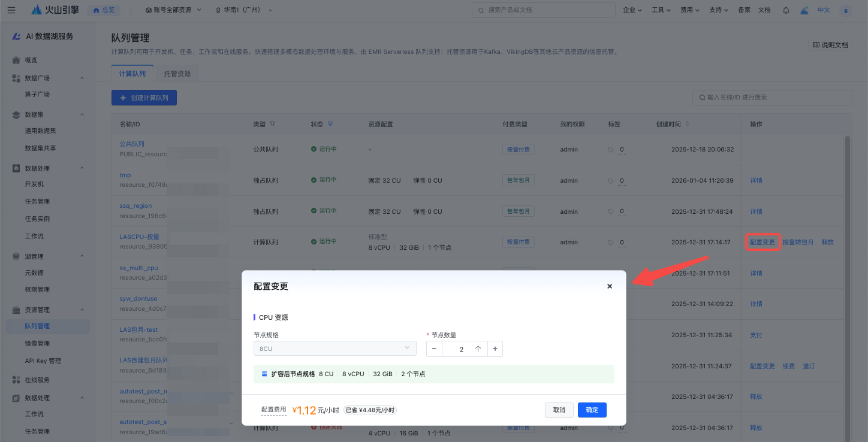This screenshot has width=868, height=442.
Task: Click 创建计算队列 button
Action: pos(144,98)
